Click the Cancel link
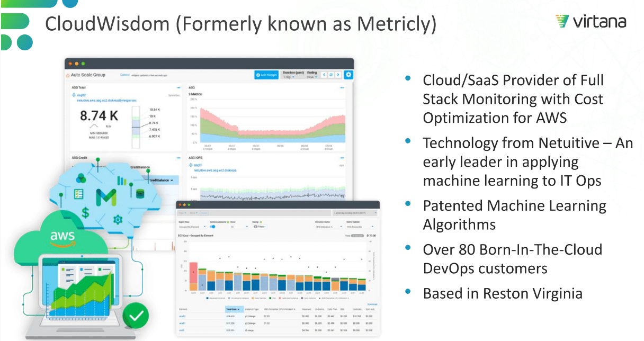The height and width of the screenshot is (341, 644). coord(125,75)
